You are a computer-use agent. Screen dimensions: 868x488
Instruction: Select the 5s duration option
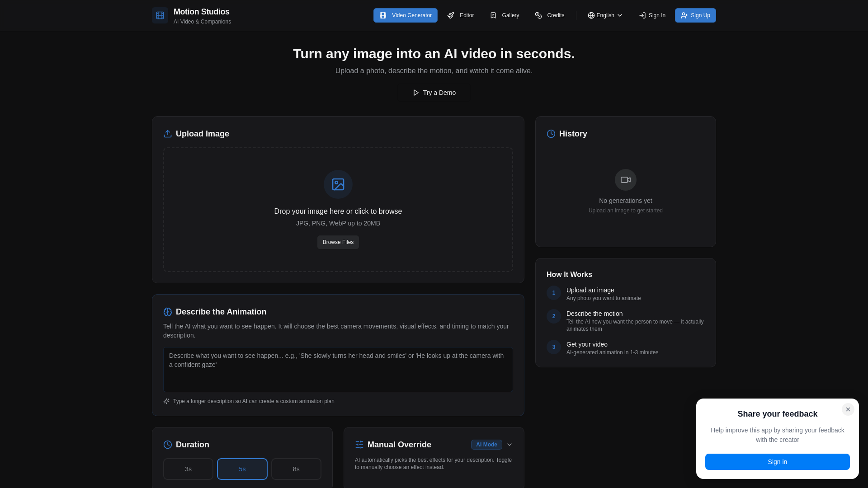[x=242, y=469]
